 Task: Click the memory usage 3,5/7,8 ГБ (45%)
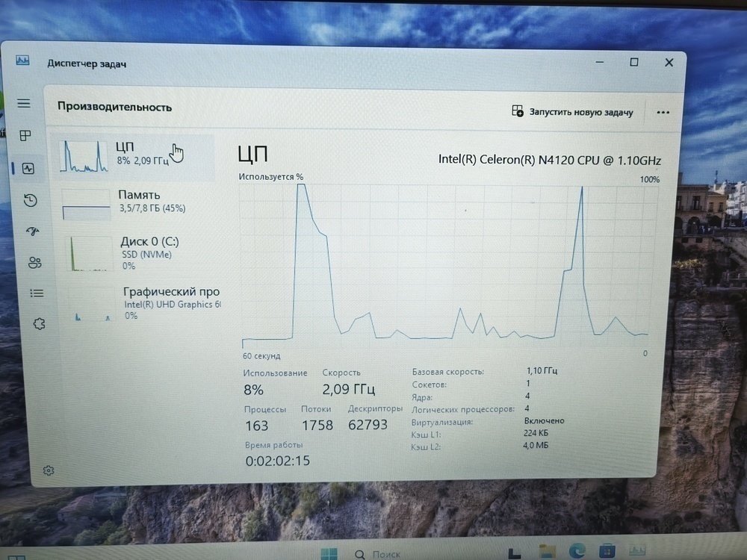pos(152,208)
